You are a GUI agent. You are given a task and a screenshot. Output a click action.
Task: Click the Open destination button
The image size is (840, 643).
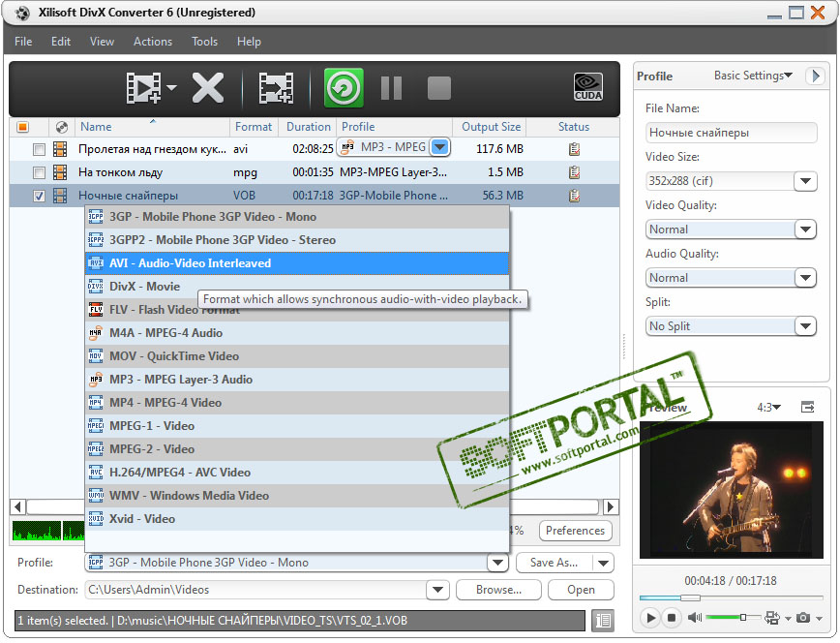coord(581,590)
